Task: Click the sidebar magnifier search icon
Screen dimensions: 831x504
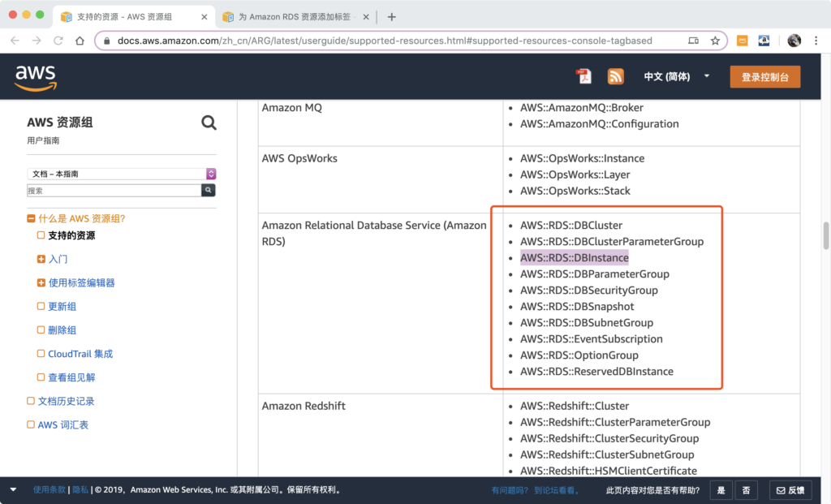Action: coord(209,123)
